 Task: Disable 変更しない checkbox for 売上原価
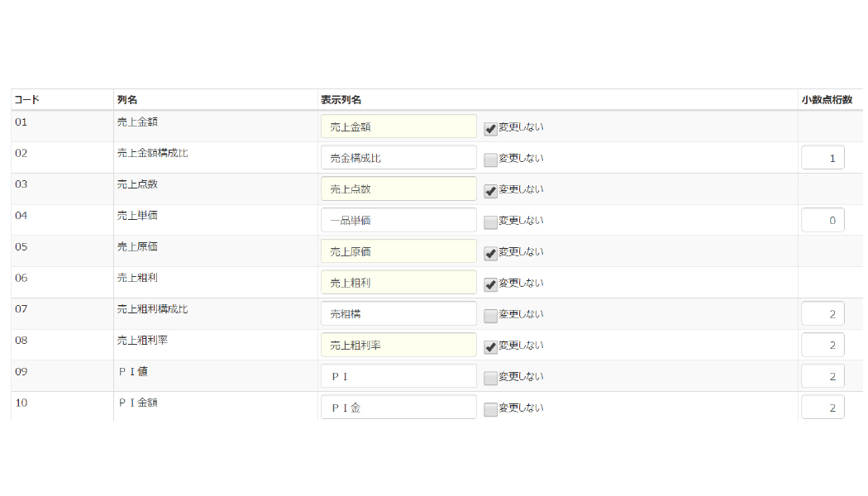pyautogui.click(x=490, y=253)
